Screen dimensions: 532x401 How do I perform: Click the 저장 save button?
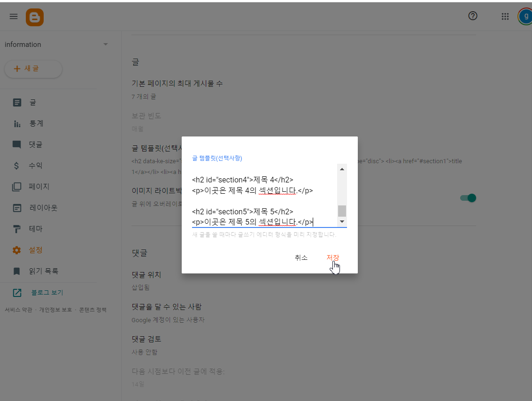332,257
